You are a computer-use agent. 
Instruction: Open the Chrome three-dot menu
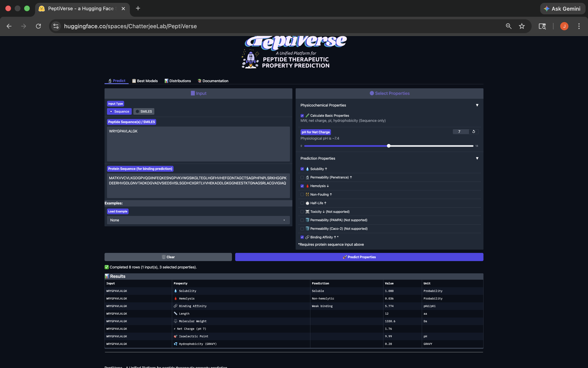pyautogui.click(x=579, y=26)
